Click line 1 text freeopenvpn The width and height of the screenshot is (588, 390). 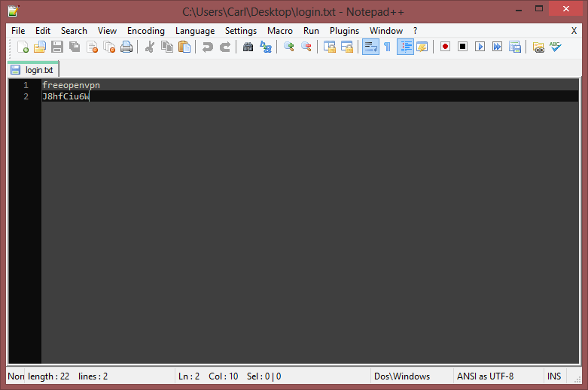coord(71,85)
